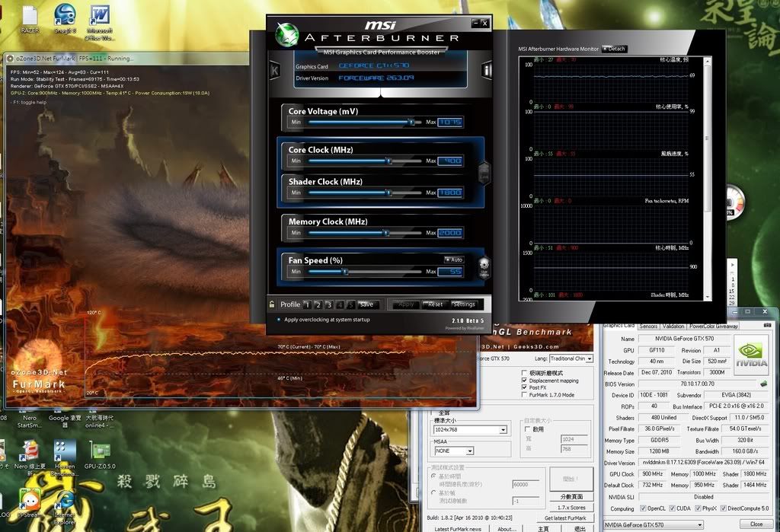Viewport: 780px width, 532px height.
Task: Open the MSAA dropdown set to NONE
Action: (454, 451)
